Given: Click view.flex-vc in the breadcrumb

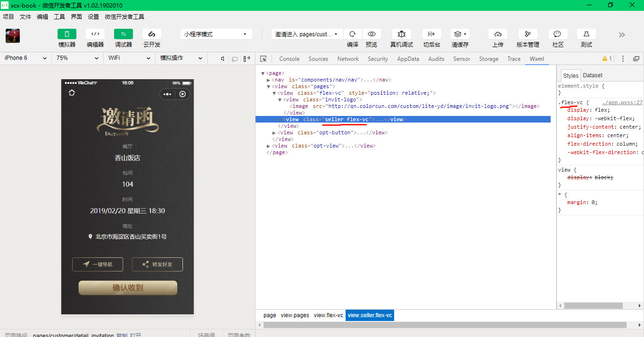Looking at the screenshot, I should pos(329,315).
